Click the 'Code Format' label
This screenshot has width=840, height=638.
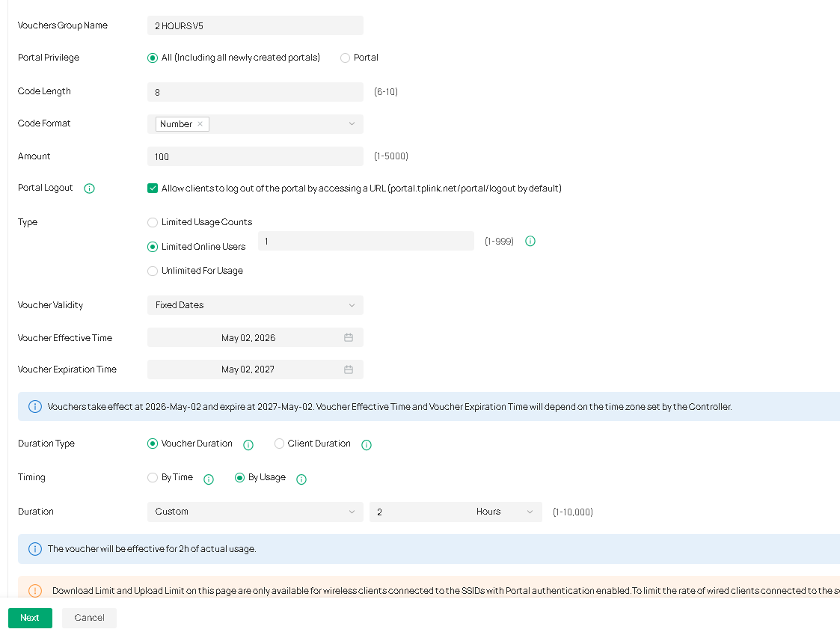44,123
